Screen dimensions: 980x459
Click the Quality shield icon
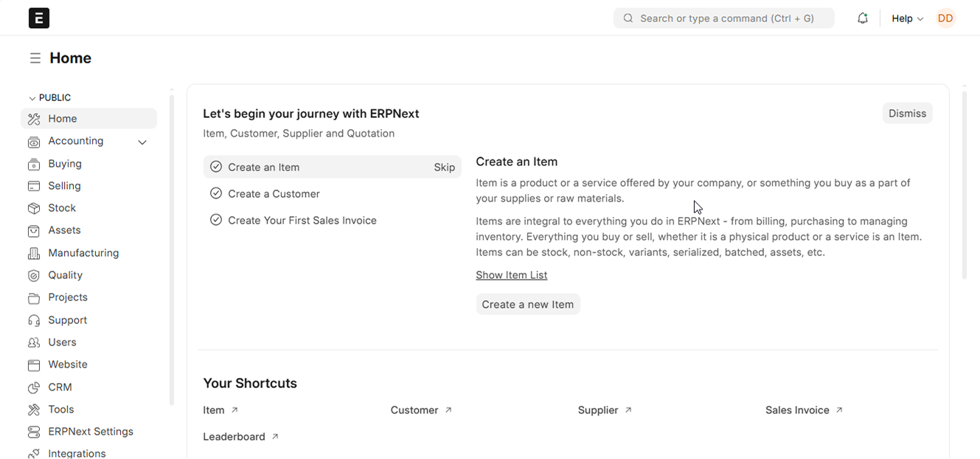point(34,275)
